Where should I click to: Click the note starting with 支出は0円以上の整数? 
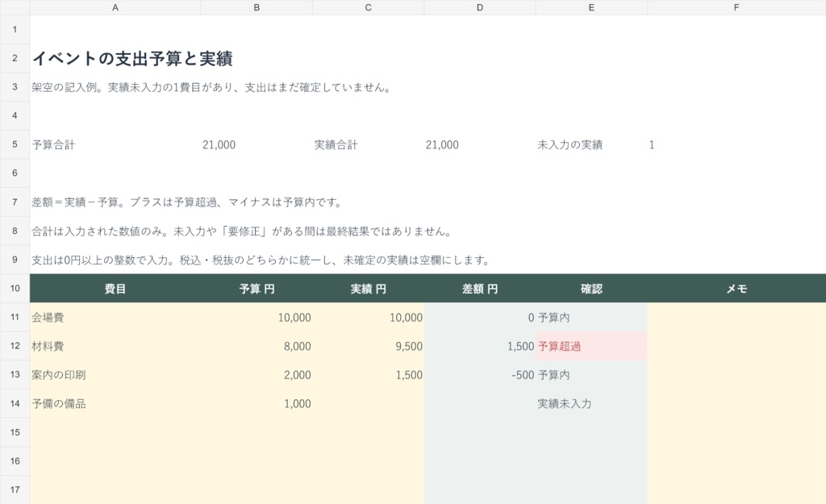[261, 260]
